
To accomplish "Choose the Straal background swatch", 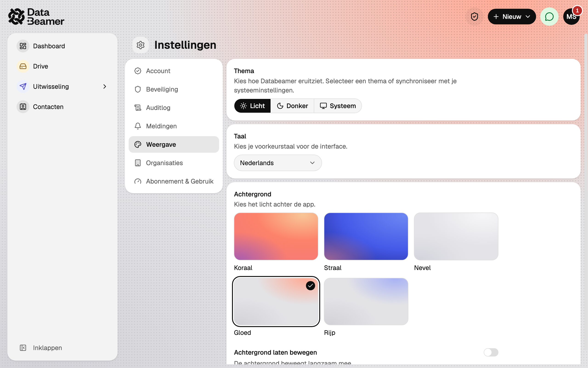I will coord(366,236).
